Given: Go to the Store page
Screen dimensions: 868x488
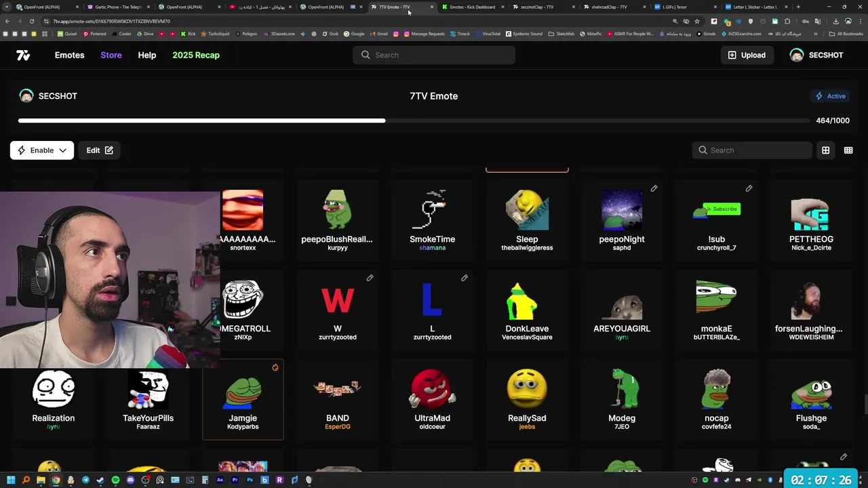Looking at the screenshot, I should tap(111, 55).
